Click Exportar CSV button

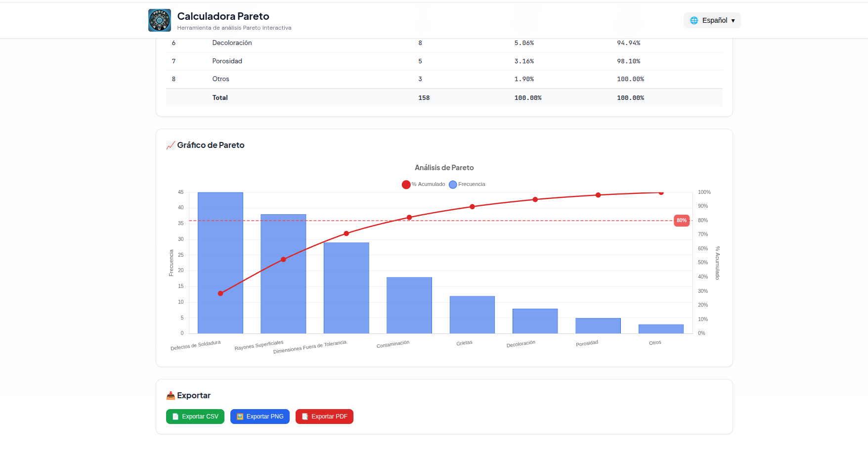pos(195,417)
